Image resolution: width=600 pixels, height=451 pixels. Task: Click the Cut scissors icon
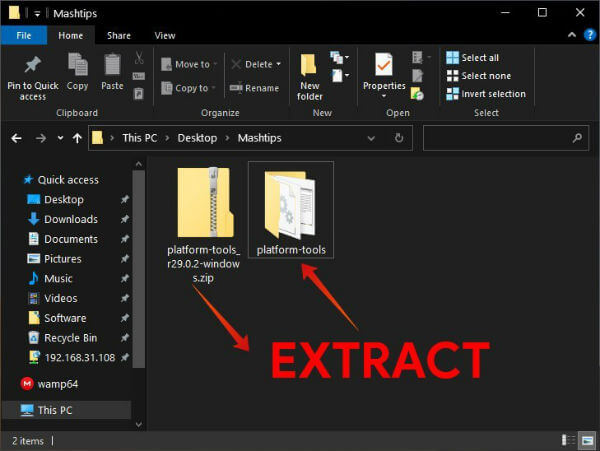[139, 58]
